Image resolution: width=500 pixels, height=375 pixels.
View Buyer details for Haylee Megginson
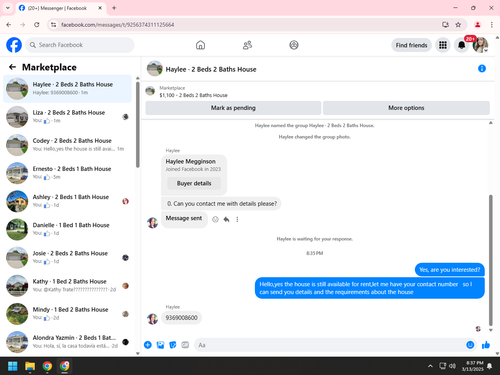[x=194, y=183]
